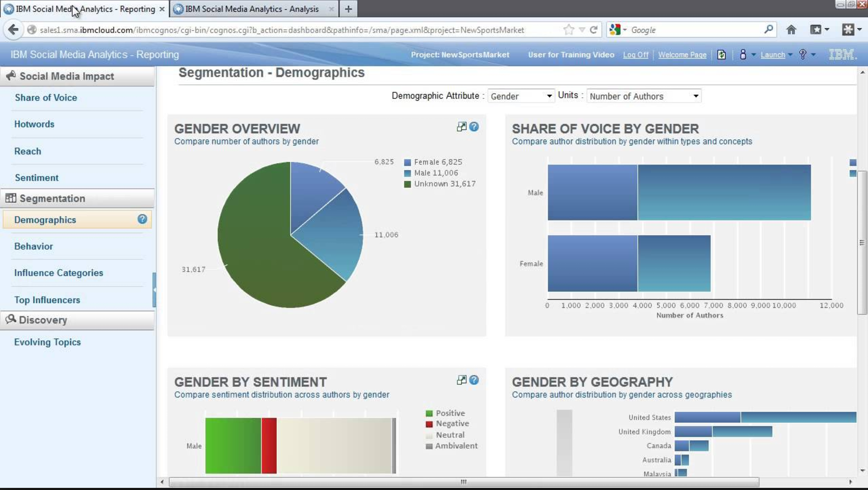Open the Demographic Attribute Gender dropdown
Viewport: 868px width, 490px height.
tap(521, 96)
